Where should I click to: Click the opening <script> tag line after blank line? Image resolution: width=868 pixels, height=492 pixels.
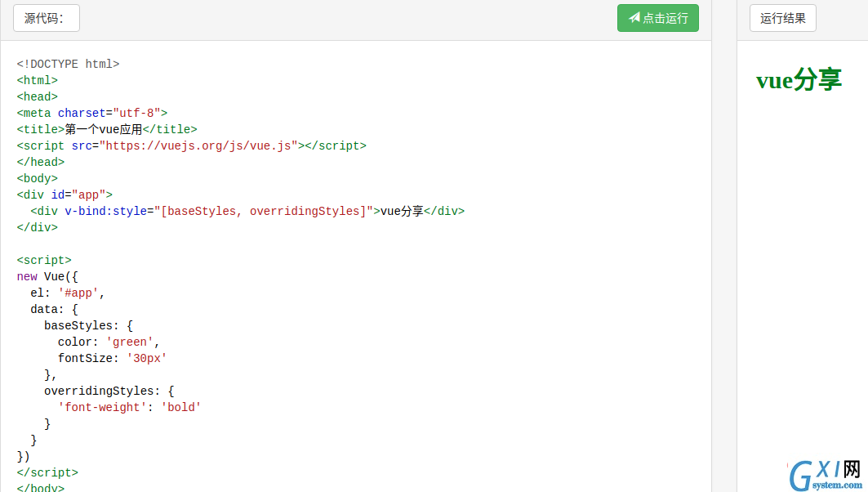[44, 261]
